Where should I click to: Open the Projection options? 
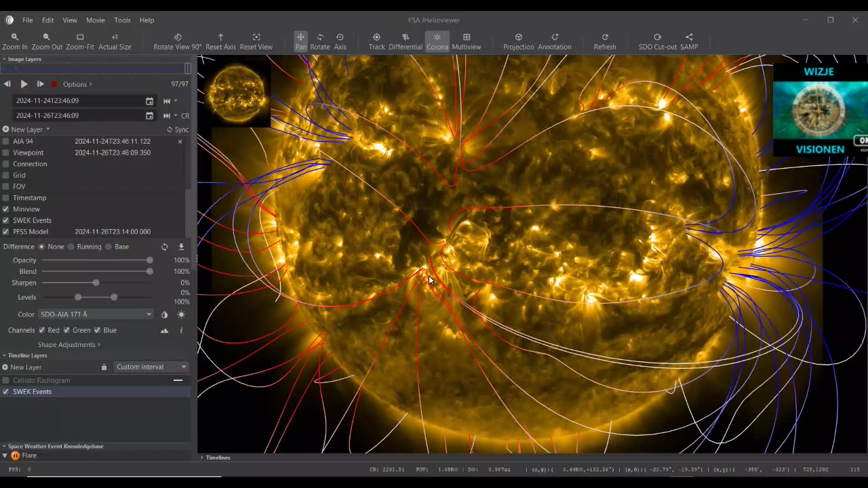coord(519,41)
